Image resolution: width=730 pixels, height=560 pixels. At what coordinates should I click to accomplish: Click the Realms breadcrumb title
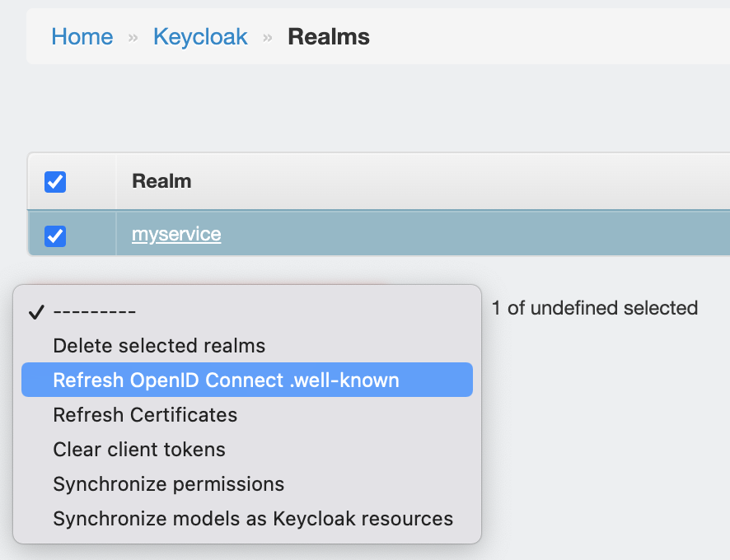tap(328, 37)
